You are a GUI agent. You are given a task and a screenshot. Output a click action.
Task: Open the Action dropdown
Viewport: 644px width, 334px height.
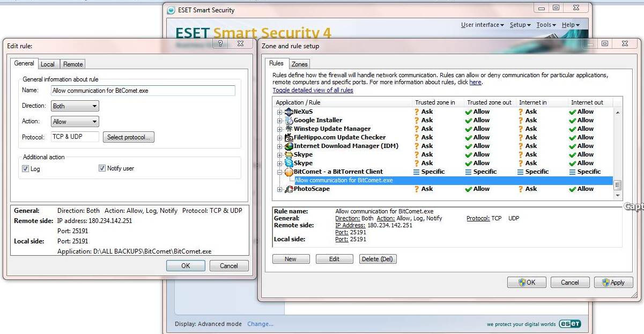click(75, 122)
